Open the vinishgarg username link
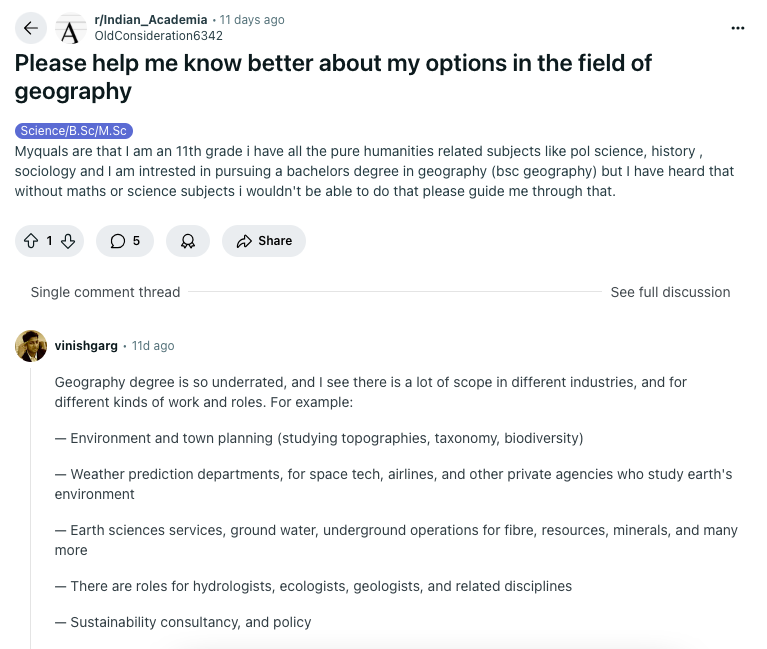767x649 pixels. 87,346
